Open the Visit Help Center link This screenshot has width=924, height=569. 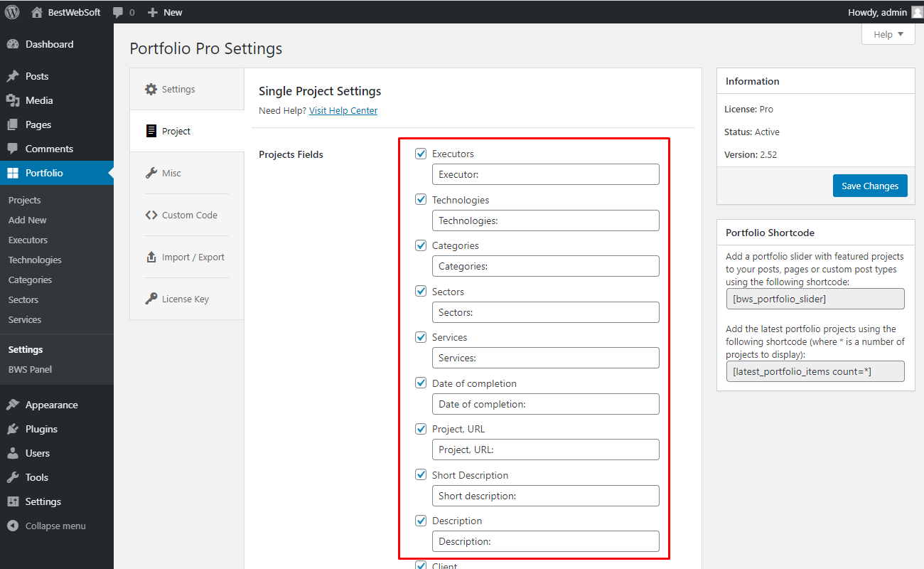coord(343,111)
